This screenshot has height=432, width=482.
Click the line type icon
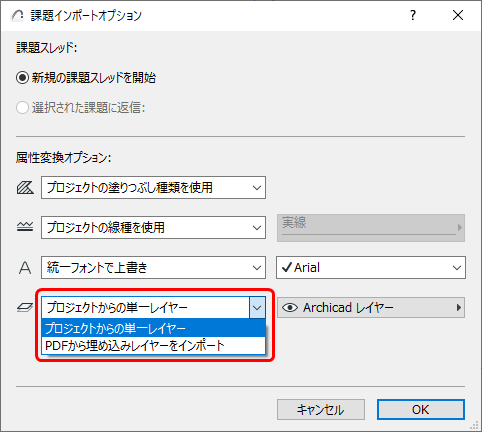pyautogui.click(x=25, y=227)
